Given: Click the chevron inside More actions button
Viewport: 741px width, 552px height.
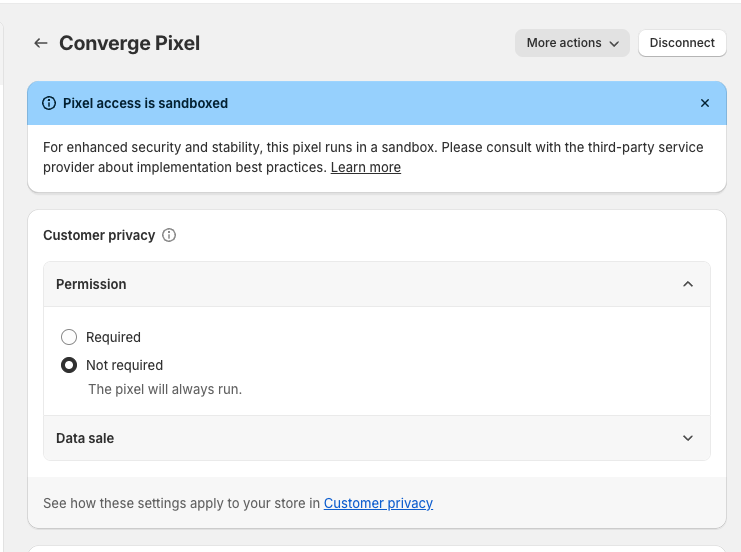Looking at the screenshot, I should coord(613,43).
